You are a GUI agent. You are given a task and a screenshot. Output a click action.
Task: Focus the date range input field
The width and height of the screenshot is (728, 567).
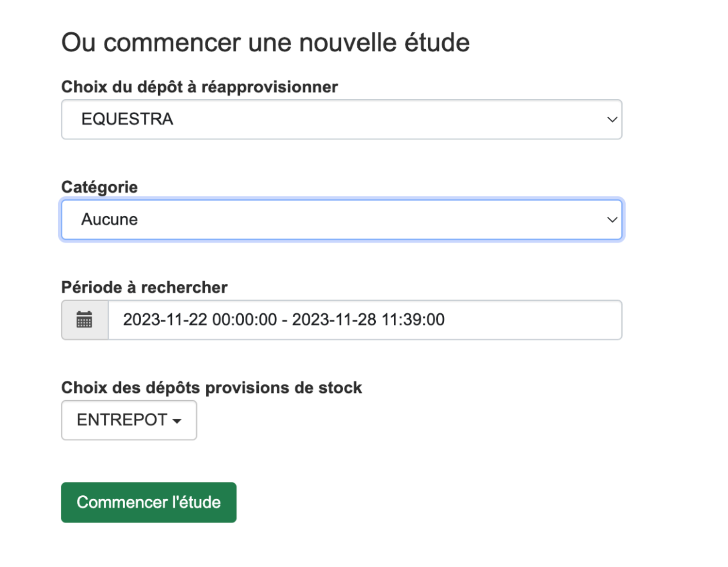pyautogui.click(x=365, y=320)
